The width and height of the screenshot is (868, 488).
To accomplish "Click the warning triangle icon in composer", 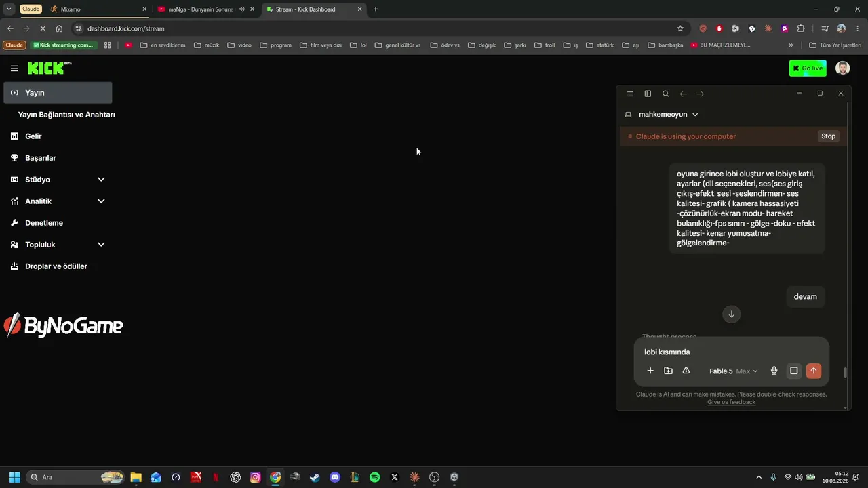I will (x=686, y=371).
